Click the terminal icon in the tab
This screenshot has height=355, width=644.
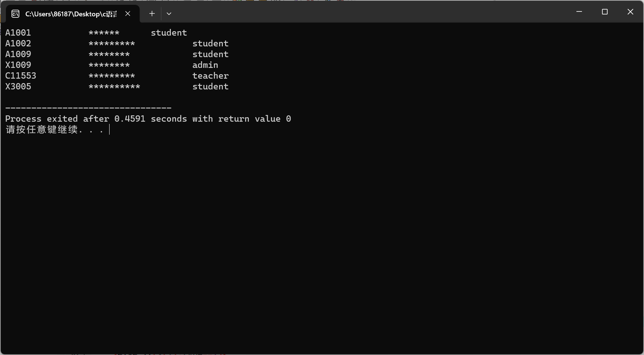tap(16, 14)
